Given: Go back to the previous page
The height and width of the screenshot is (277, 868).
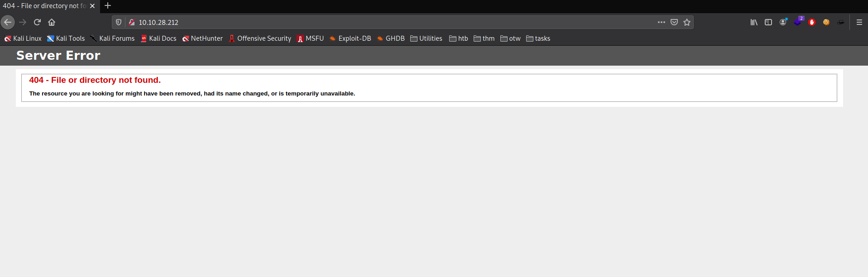Looking at the screenshot, I should point(8,22).
